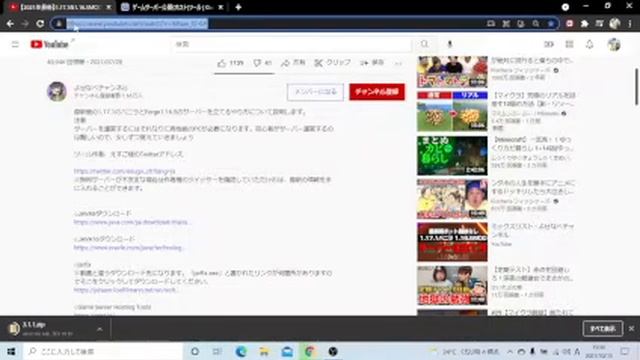This screenshot has width=640, height=360.
Task: Open the twitter.com link in description
Action: (124, 171)
